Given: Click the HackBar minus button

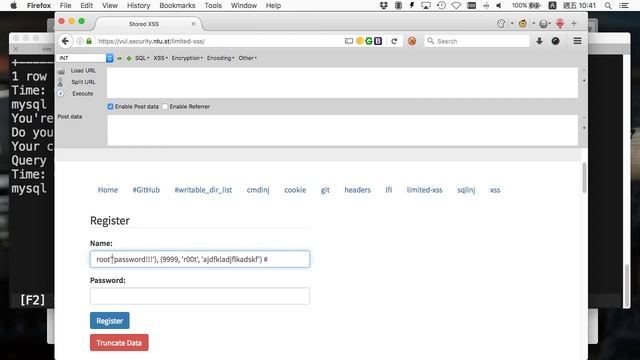Looking at the screenshot, I should (x=120, y=58).
